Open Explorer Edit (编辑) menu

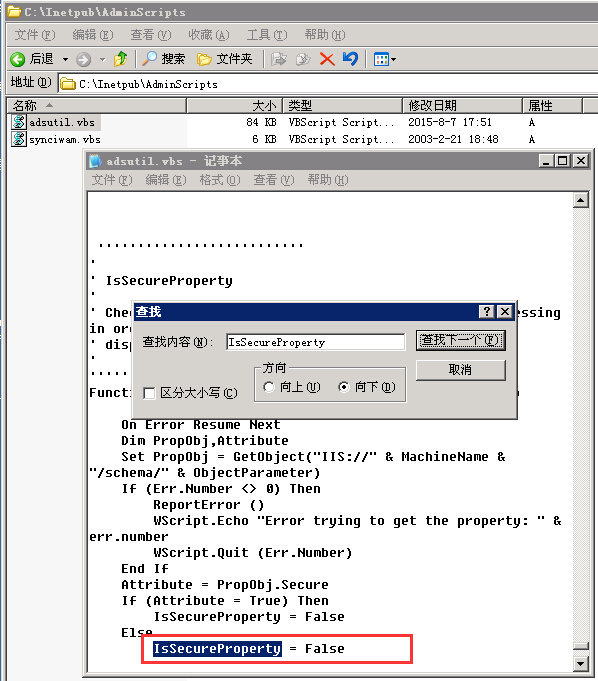click(93, 35)
